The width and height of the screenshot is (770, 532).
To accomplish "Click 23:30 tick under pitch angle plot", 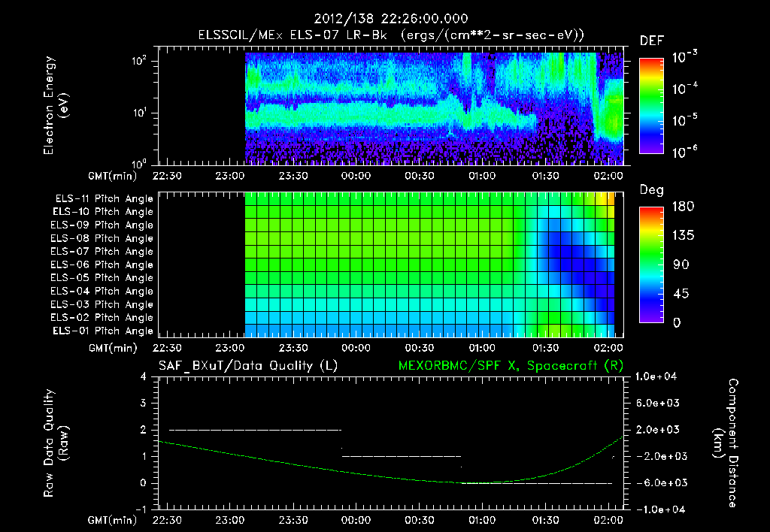I will coord(293,348).
